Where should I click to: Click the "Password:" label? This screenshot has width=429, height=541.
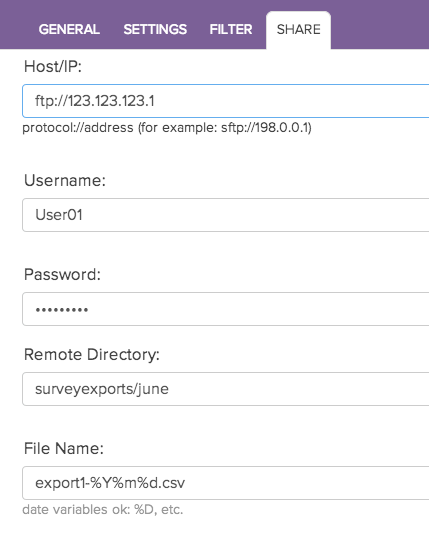(62, 275)
